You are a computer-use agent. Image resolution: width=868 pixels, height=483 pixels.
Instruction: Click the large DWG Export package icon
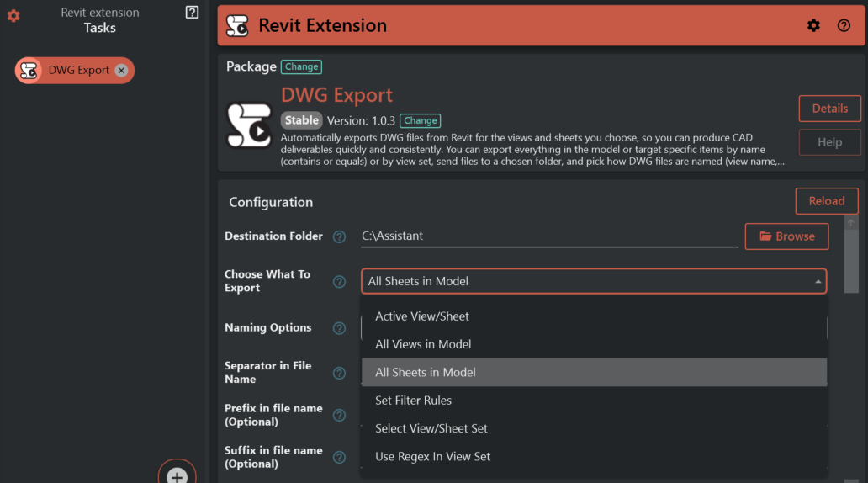click(249, 125)
